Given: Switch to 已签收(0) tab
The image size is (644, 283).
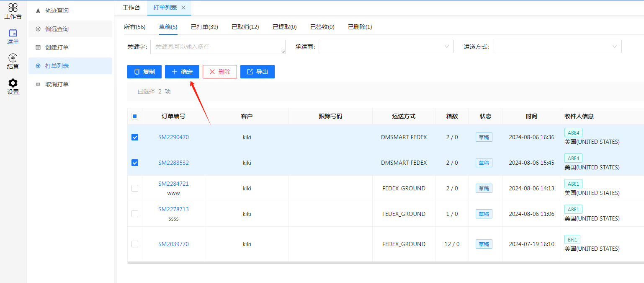Looking at the screenshot, I should point(322,27).
